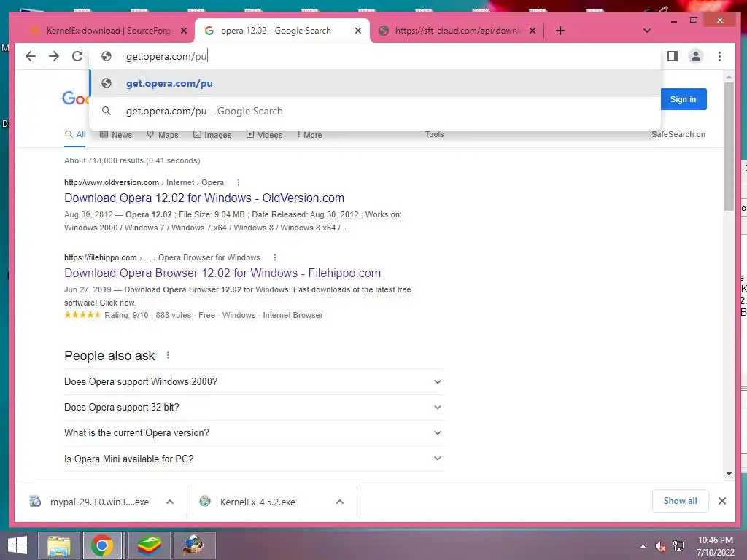The image size is (747, 560).
Task: Open downloaded mypal-29.3.0.win3....exe file
Action: tap(90, 502)
